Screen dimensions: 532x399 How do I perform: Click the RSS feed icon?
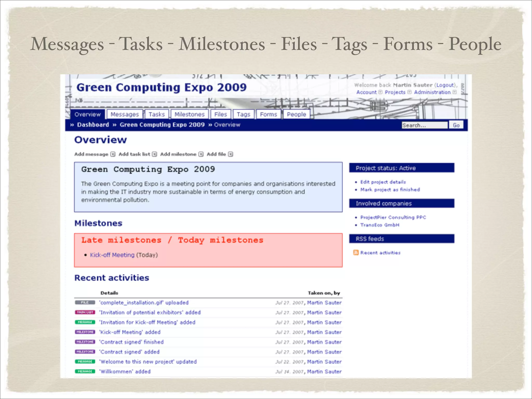(356, 252)
